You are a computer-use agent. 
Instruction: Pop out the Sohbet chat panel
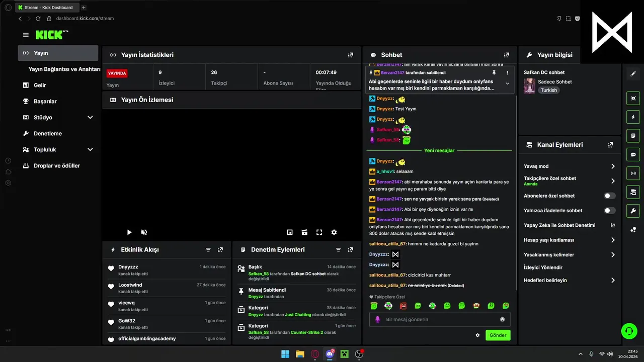(x=507, y=55)
